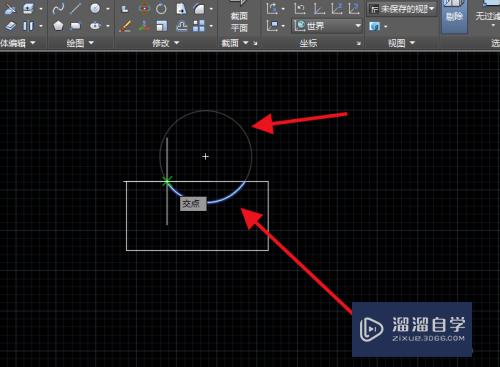Click the first UCS icon in top row
Viewport: 500px width, 367px height.
pos(272,9)
